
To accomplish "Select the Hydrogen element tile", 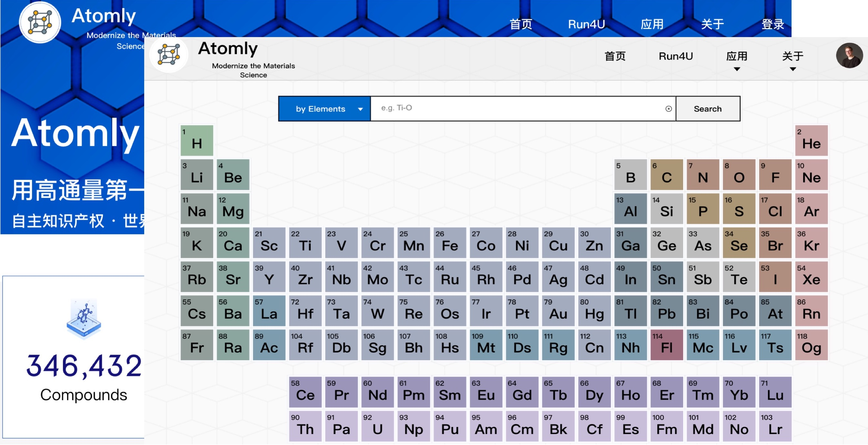I will click(x=197, y=140).
